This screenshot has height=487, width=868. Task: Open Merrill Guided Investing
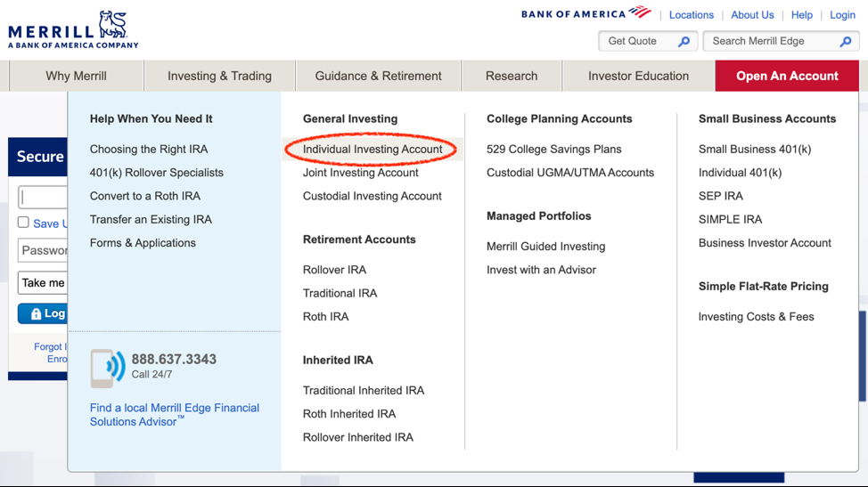(x=545, y=247)
